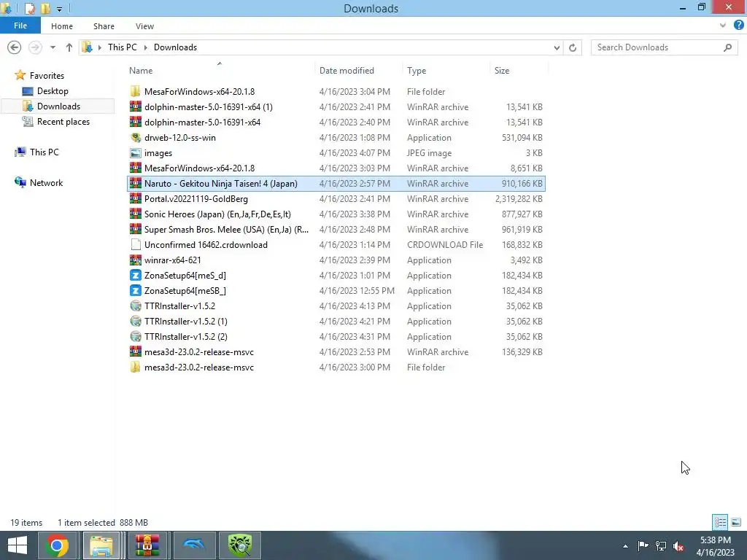Select Downloads in the navigation pane
This screenshot has height=560, width=747.
click(x=58, y=106)
